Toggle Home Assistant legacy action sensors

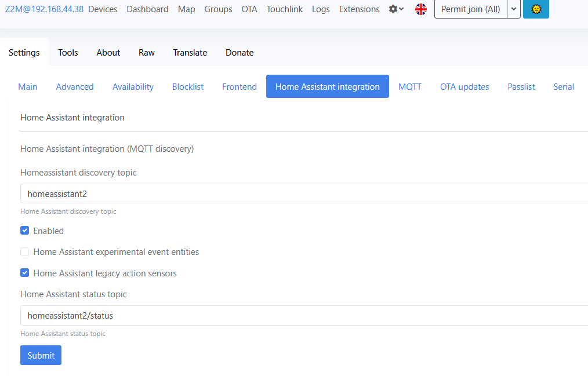(25, 273)
